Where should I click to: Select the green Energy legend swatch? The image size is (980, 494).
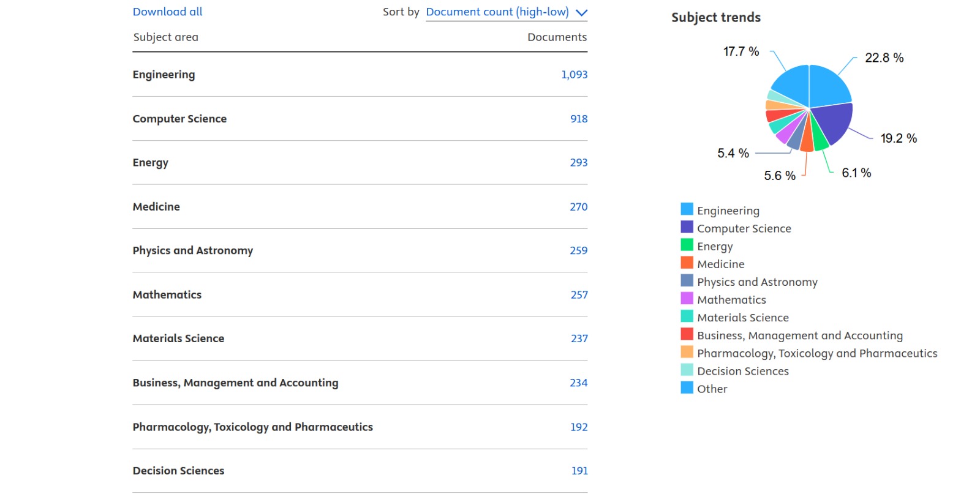[687, 245]
